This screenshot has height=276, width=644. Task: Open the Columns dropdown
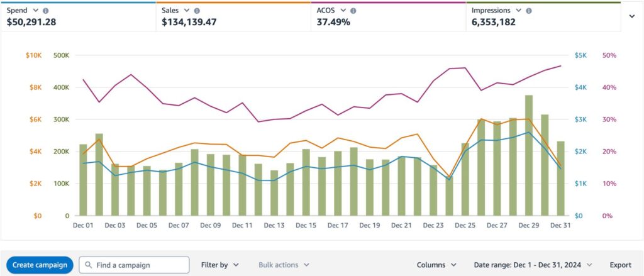(436, 265)
